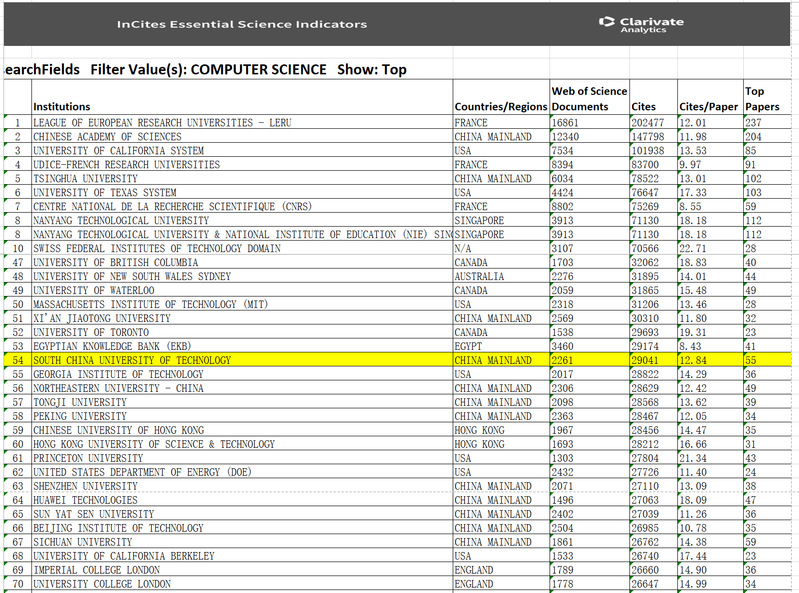Select the documents value 12340

point(590,137)
